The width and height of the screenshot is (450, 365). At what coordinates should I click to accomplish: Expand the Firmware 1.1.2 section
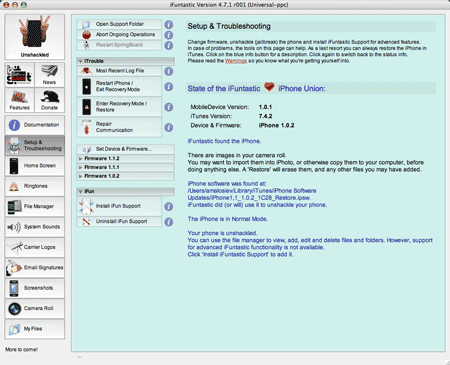tap(125, 158)
